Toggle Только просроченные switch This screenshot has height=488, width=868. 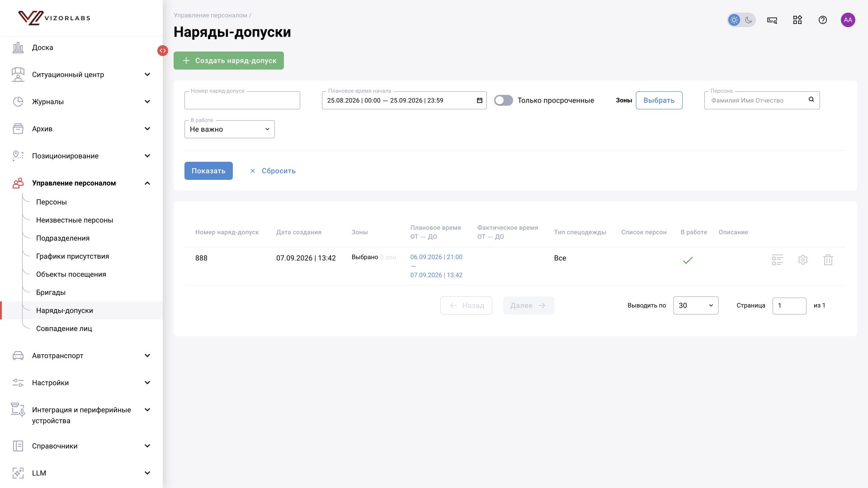[x=504, y=100]
